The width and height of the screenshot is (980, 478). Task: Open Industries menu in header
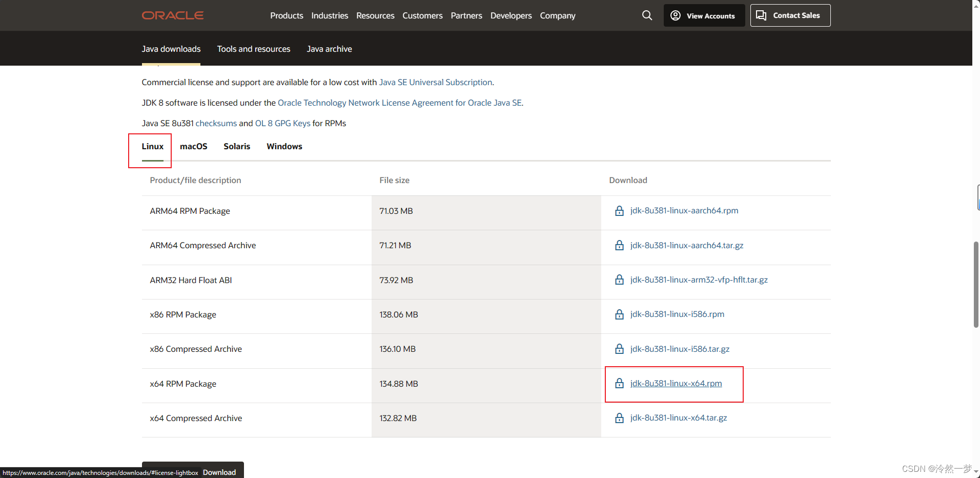click(330, 15)
